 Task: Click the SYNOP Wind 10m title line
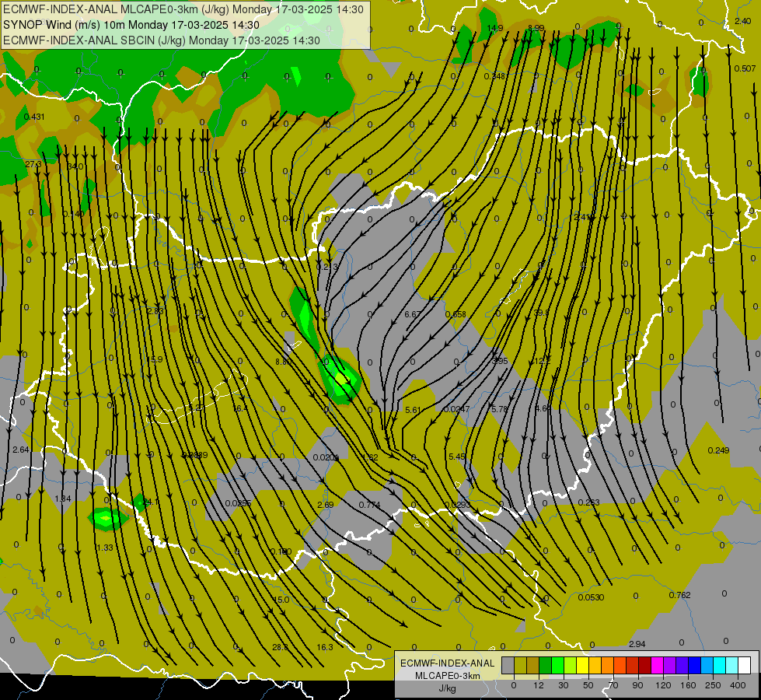click(x=131, y=25)
